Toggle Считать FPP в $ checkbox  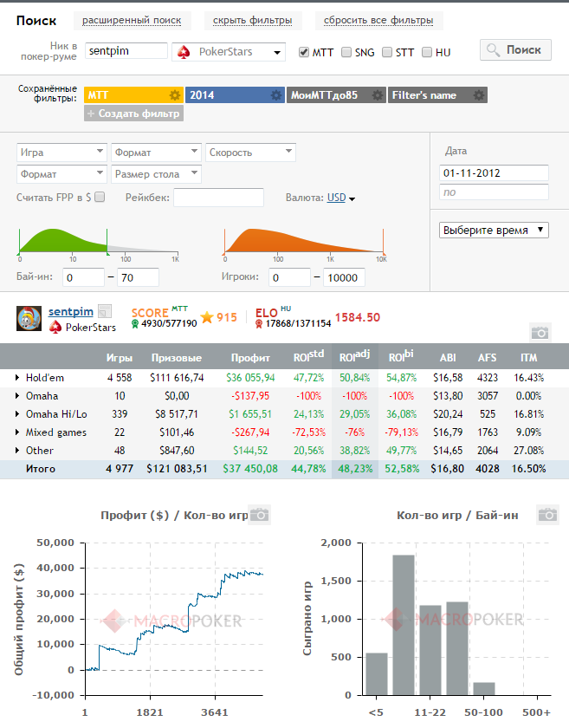pos(100,198)
